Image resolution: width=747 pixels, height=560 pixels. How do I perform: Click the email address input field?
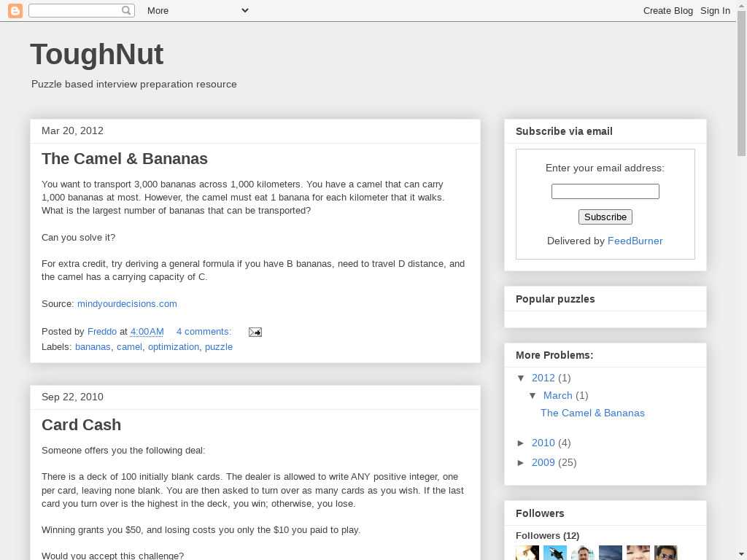pyautogui.click(x=605, y=191)
